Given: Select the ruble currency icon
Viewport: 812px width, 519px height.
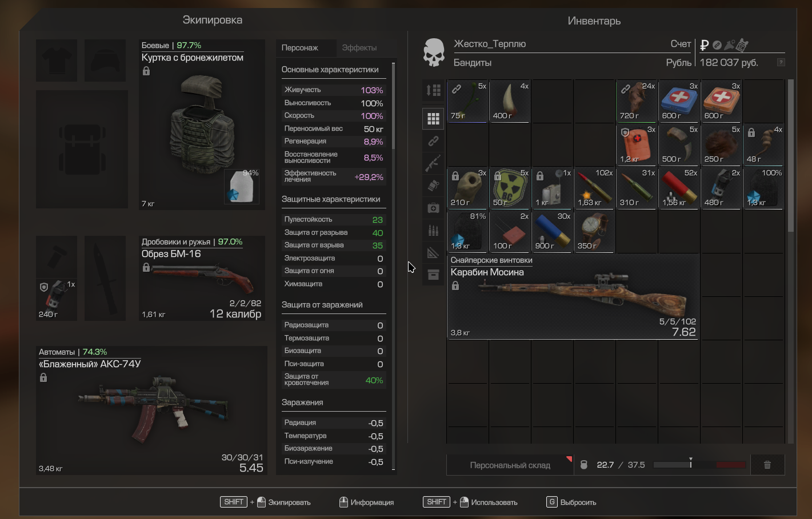Looking at the screenshot, I should pos(704,45).
